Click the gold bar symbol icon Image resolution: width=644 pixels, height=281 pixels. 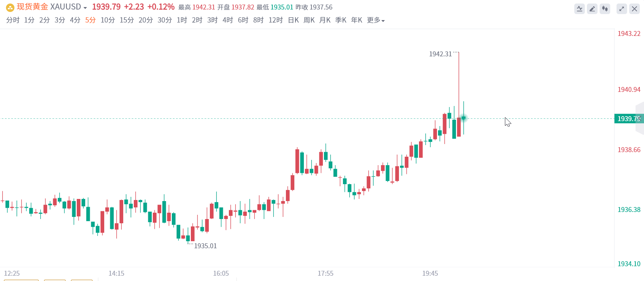[x=10, y=7]
